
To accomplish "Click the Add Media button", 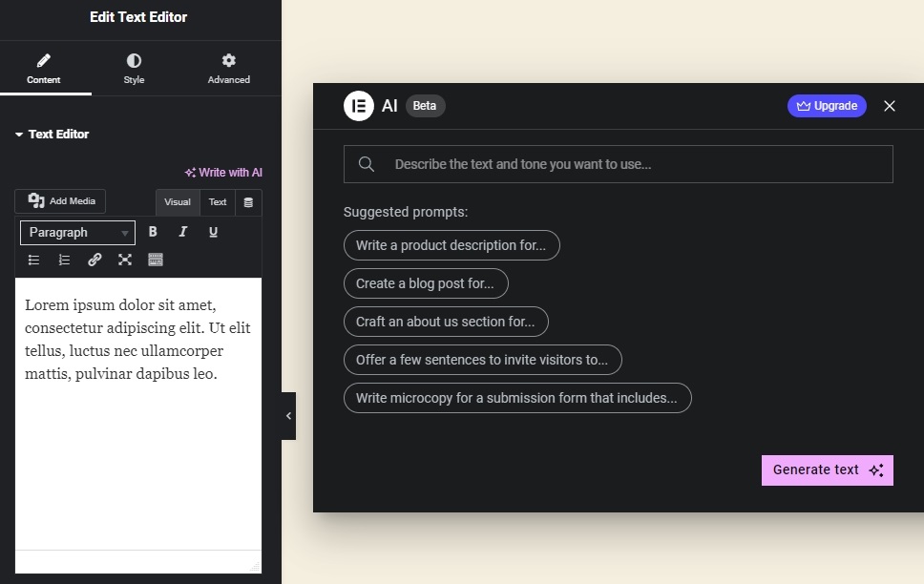I will tap(61, 201).
